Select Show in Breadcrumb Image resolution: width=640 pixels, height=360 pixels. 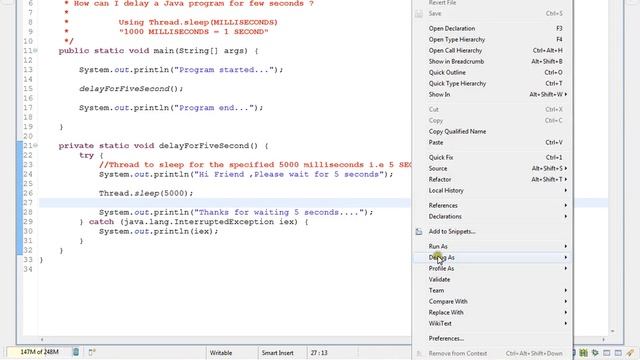pos(493,61)
